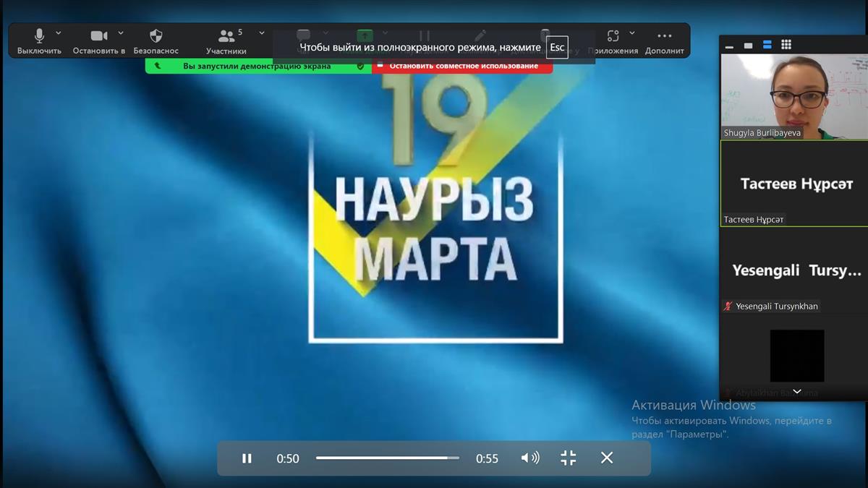Click the green screen sharing status label
The height and width of the screenshot is (488, 868).
(257, 67)
